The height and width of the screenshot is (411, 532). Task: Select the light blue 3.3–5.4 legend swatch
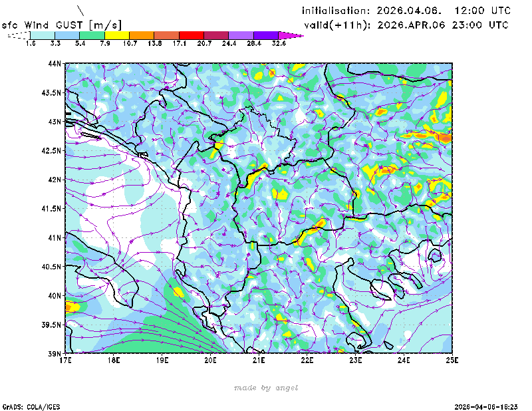click(x=67, y=35)
